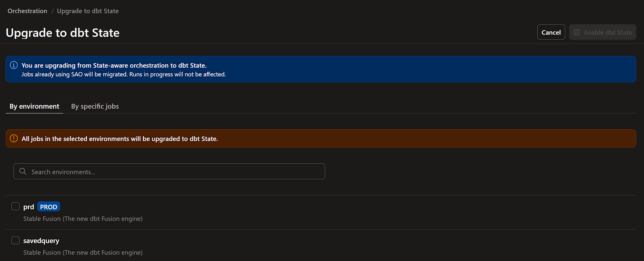Click the 'You are upgrading from State-aware orchestration' text
This screenshot has height=261, width=644.
pos(114,65)
